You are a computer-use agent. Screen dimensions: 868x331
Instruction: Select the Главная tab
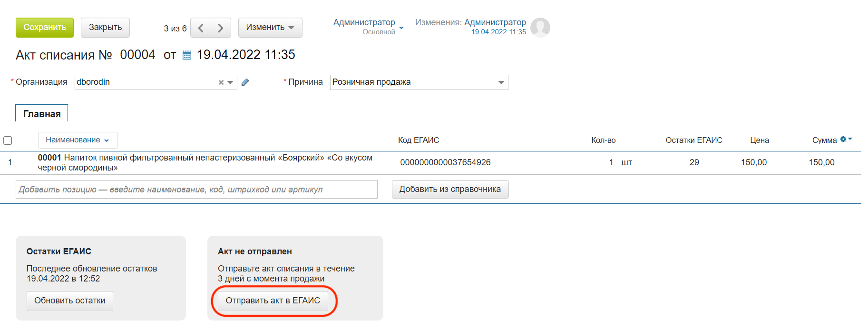coord(42,114)
